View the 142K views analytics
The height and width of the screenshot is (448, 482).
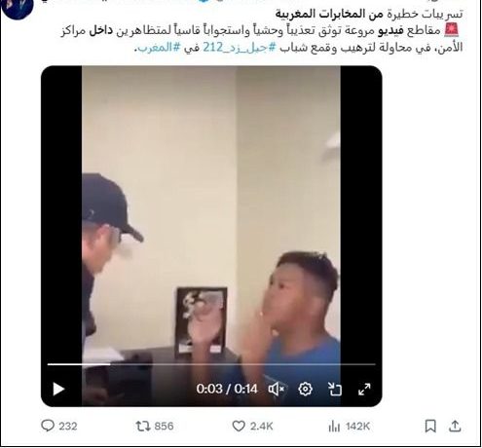pyautogui.click(x=349, y=427)
